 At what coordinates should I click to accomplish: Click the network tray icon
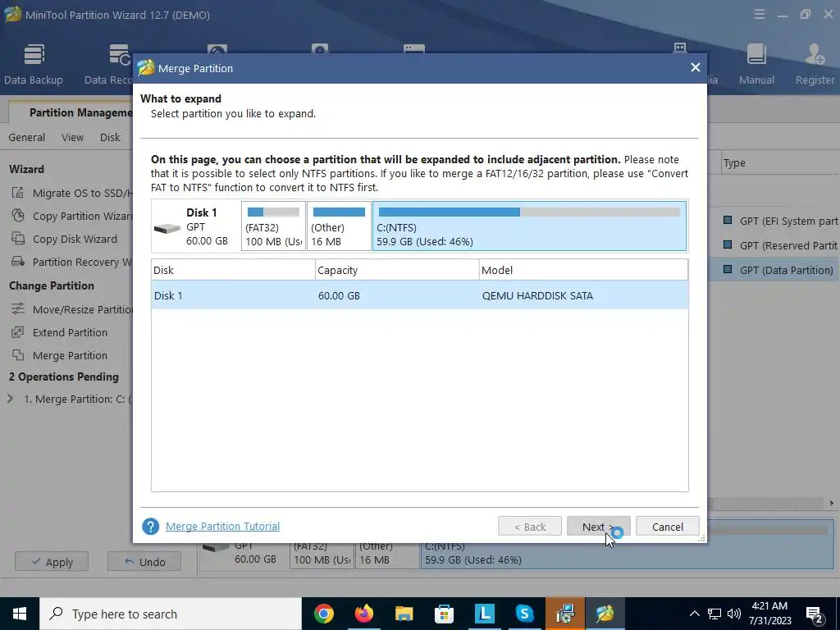coord(714,614)
